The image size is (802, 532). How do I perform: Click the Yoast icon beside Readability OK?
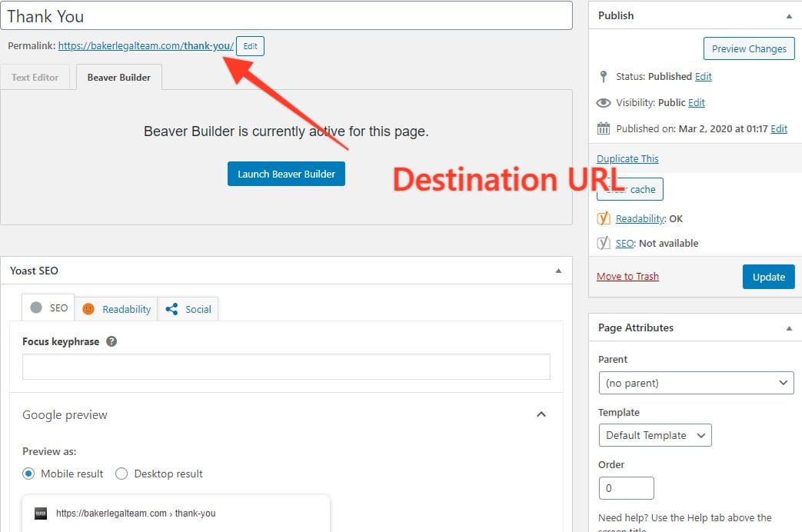tap(604, 218)
